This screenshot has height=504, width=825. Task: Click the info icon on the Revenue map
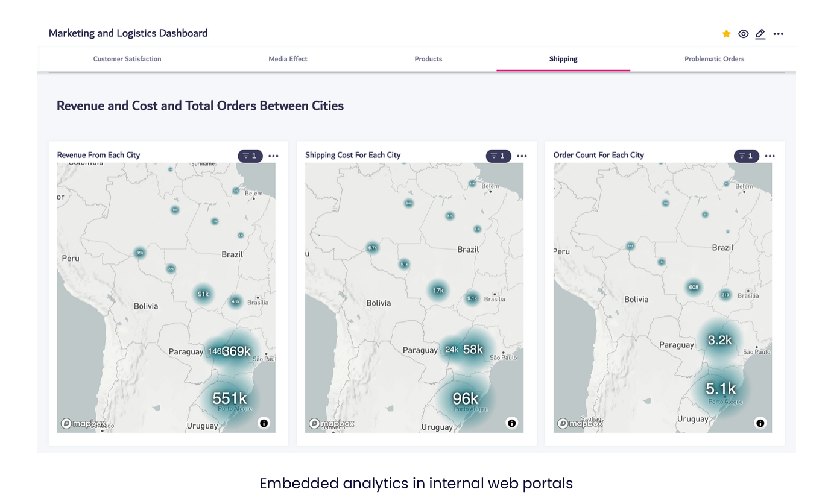(264, 423)
